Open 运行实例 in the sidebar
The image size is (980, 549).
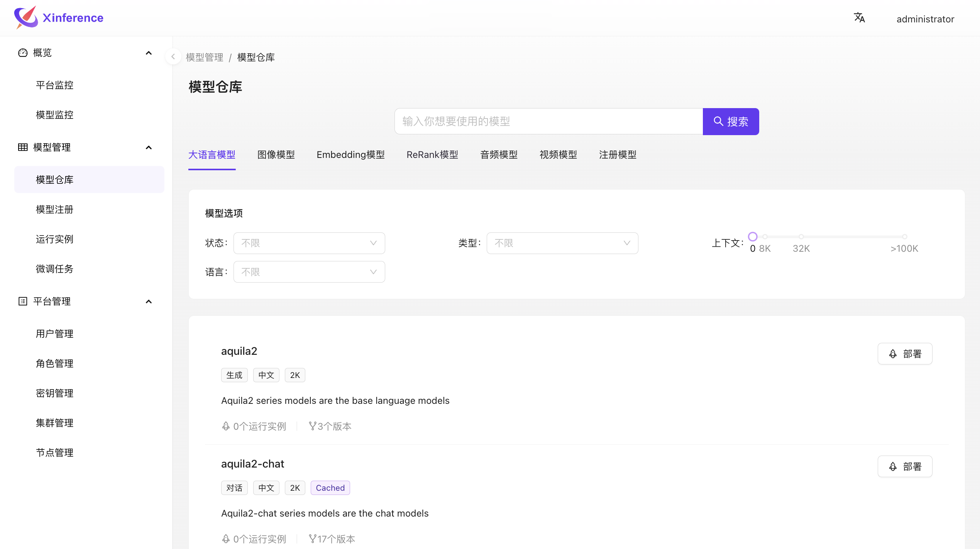54,239
